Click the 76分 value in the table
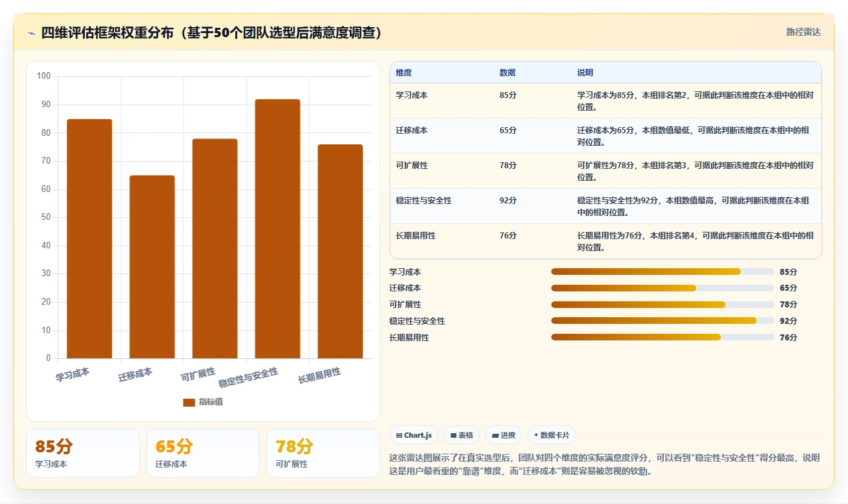 pos(508,236)
